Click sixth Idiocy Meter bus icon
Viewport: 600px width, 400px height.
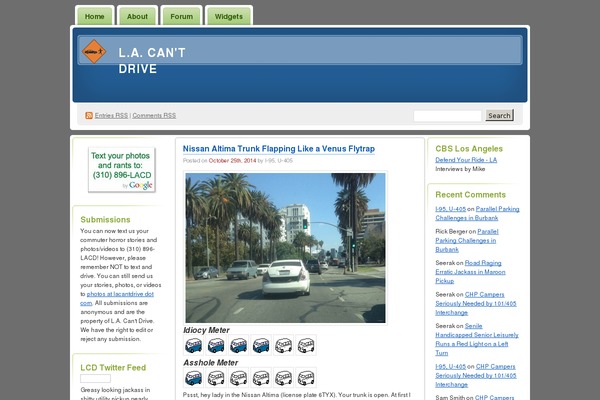point(306,345)
